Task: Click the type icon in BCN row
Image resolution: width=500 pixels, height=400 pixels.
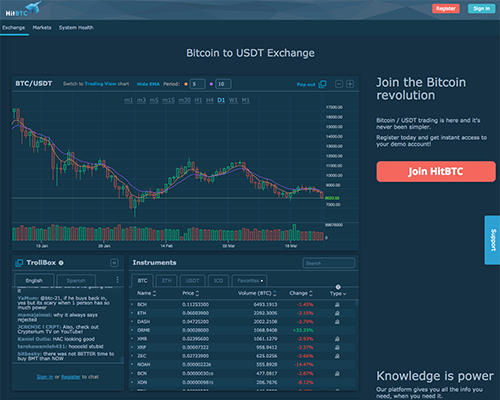Action: point(337,373)
